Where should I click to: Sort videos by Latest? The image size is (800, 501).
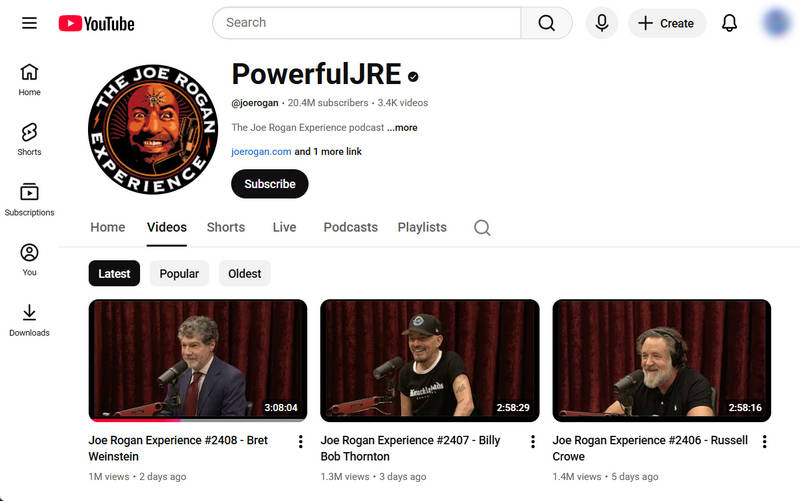[x=114, y=273]
